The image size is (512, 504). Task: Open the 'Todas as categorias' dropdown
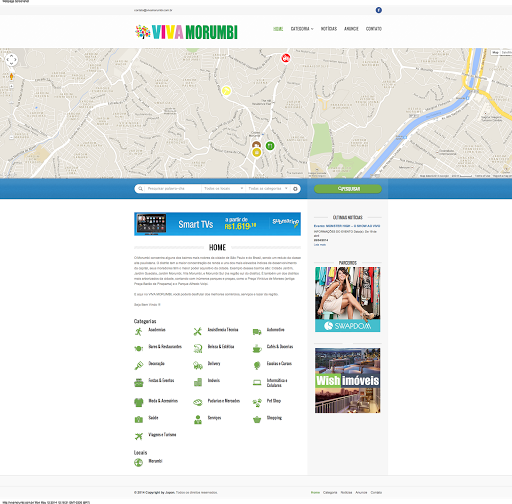tap(267, 189)
